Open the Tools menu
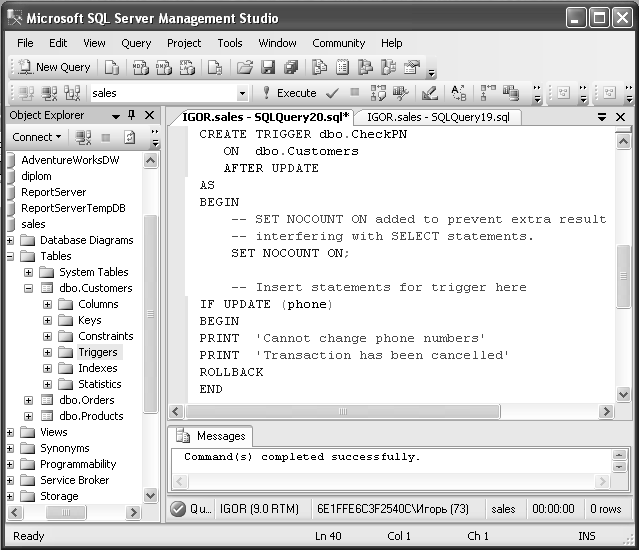 pos(230,43)
